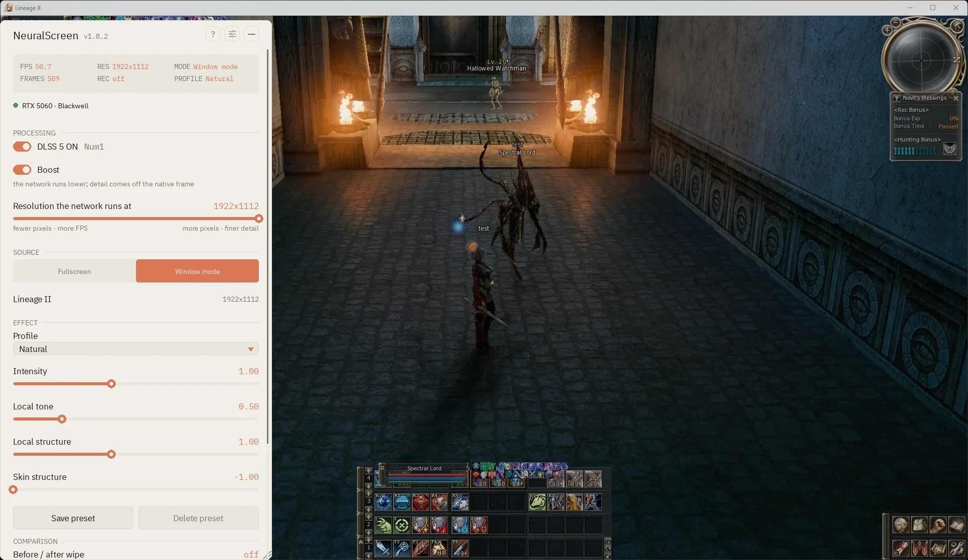Switch source to Fullscreen
This screenshot has width=968, height=560.
click(75, 271)
